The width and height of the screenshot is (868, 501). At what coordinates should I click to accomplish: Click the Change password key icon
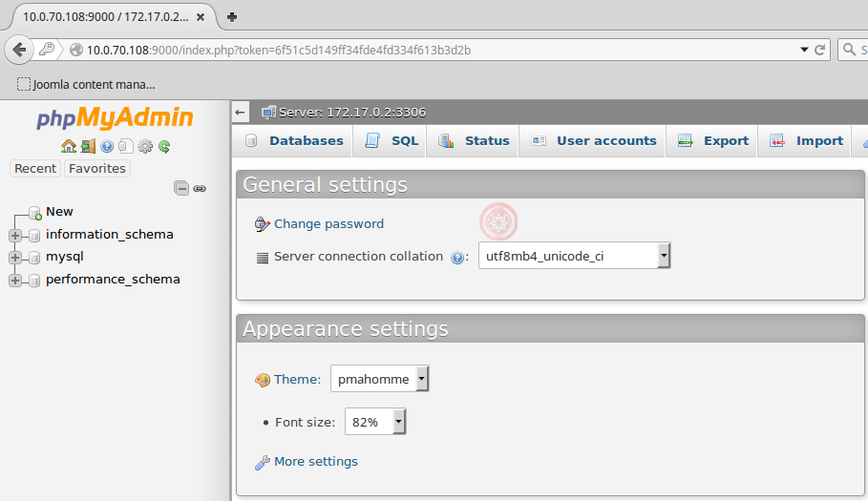point(262,224)
